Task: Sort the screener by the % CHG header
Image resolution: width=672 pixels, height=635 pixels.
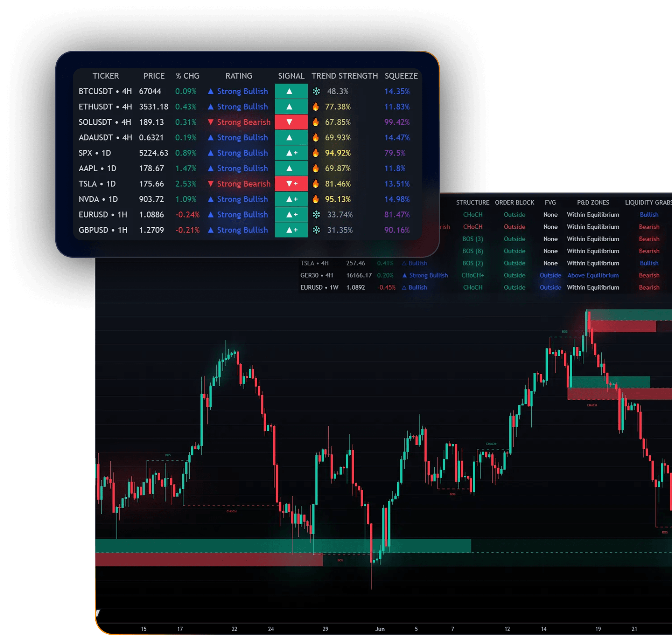Action: tap(187, 76)
